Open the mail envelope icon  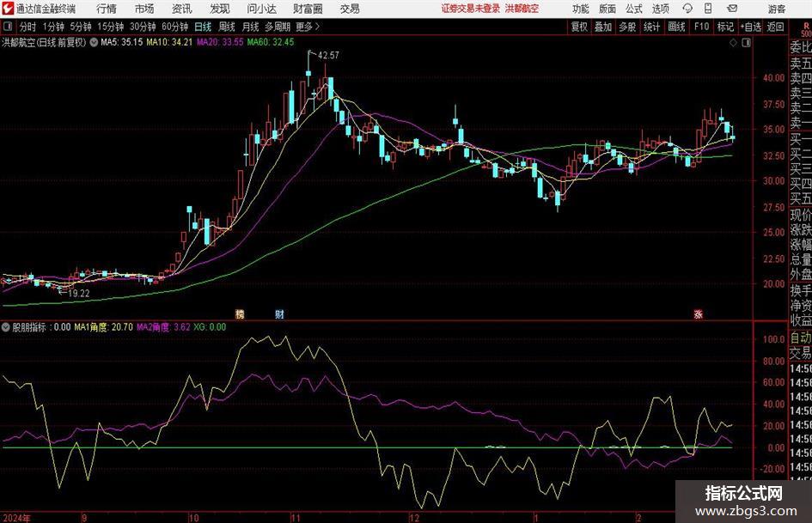tap(732, 9)
